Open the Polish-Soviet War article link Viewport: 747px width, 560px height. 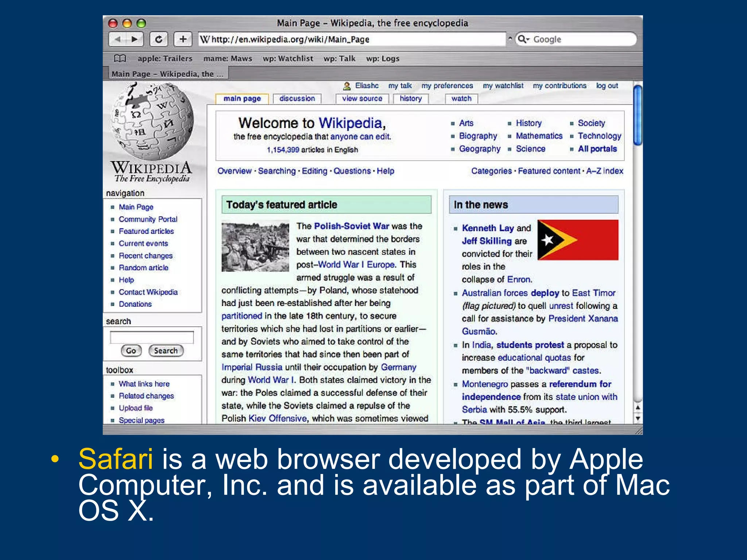351,226
